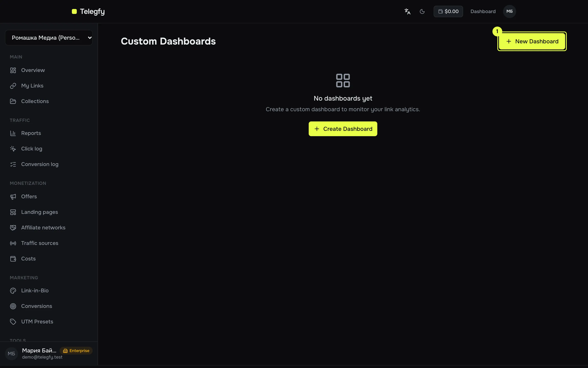The image size is (588, 368).
Task: Click the Create Dashboard button
Action: (x=343, y=129)
